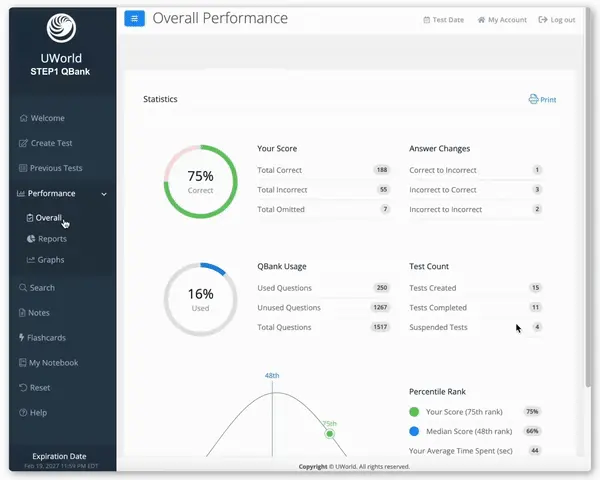Click the Log out link

click(x=557, y=20)
